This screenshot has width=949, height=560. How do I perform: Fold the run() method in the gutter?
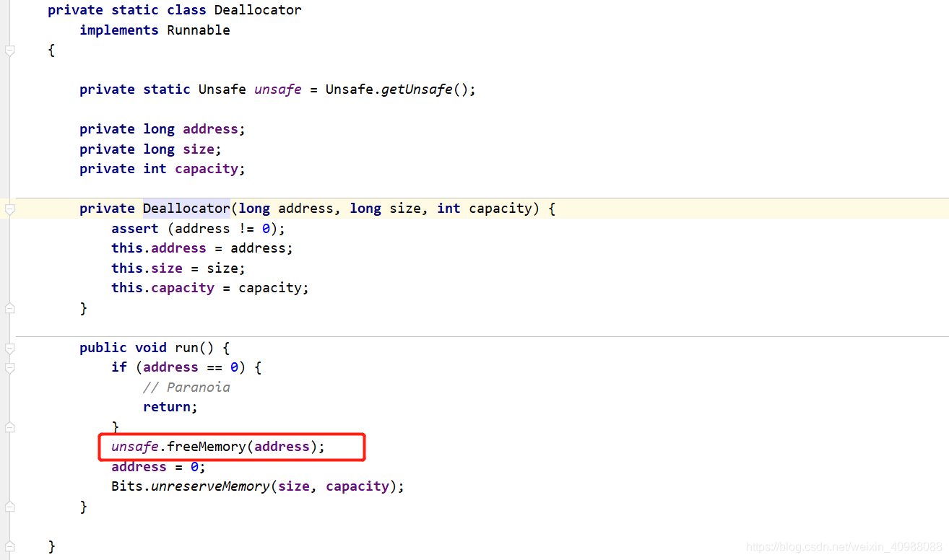pos(9,349)
